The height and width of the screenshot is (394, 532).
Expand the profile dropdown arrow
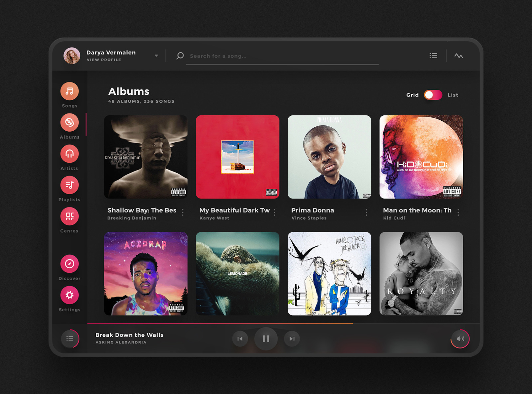coord(156,56)
